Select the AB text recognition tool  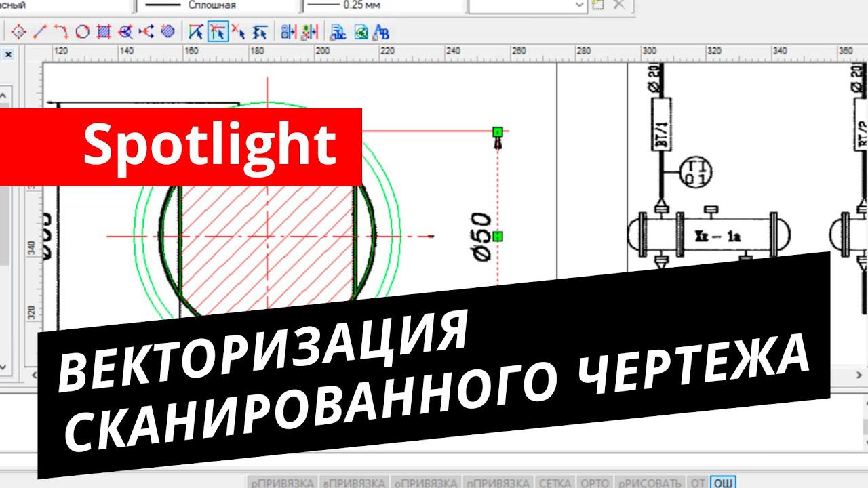(x=381, y=31)
